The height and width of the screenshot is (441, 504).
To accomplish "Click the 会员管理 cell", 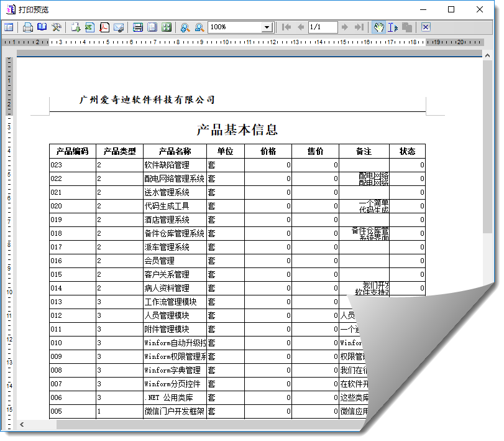I will click(175, 261).
